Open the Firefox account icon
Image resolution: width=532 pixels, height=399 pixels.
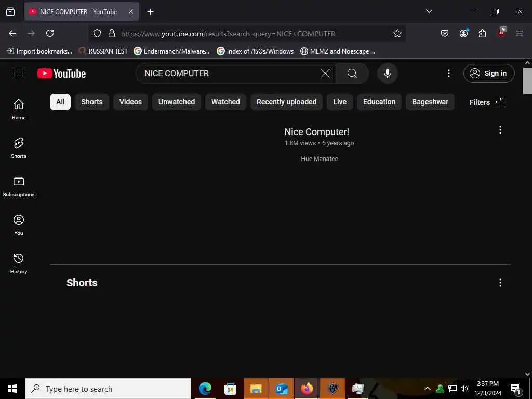(x=463, y=33)
